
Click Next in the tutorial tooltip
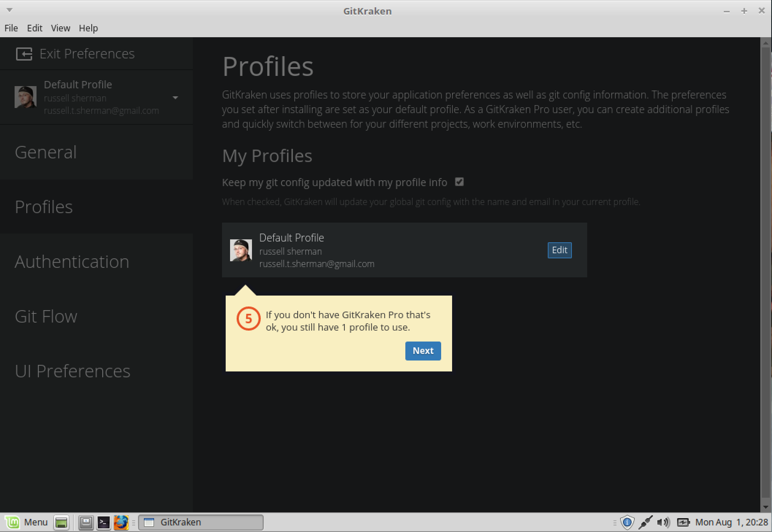tap(423, 351)
